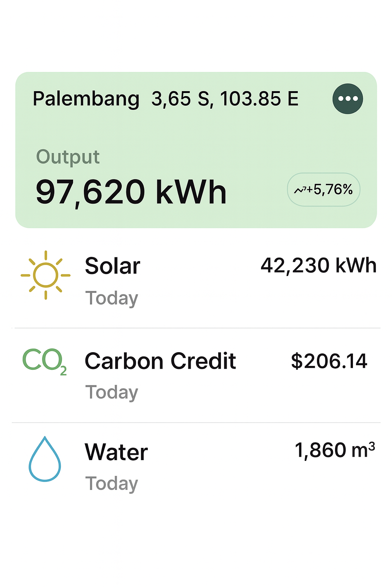Image resolution: width=392 pixels, height=588 pixels.
Task: Open the Water row label
Action: pyautogui.click(x=116, y=452)
